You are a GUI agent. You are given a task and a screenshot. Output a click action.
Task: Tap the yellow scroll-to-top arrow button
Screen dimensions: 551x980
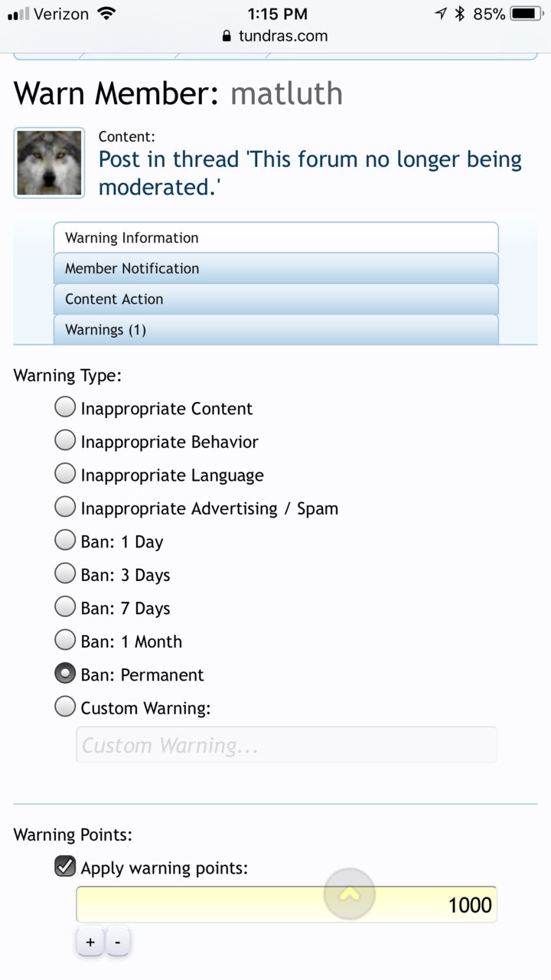point(350,893)
